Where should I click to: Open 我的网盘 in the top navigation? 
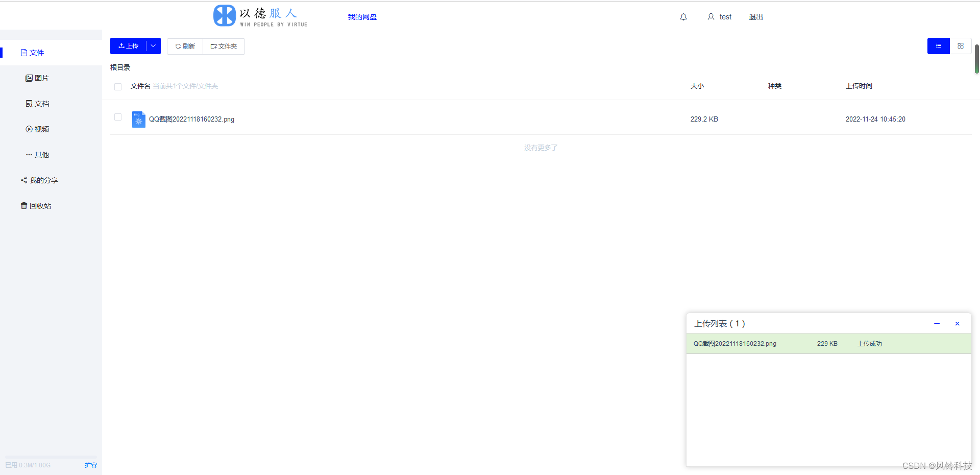(362, 17)
